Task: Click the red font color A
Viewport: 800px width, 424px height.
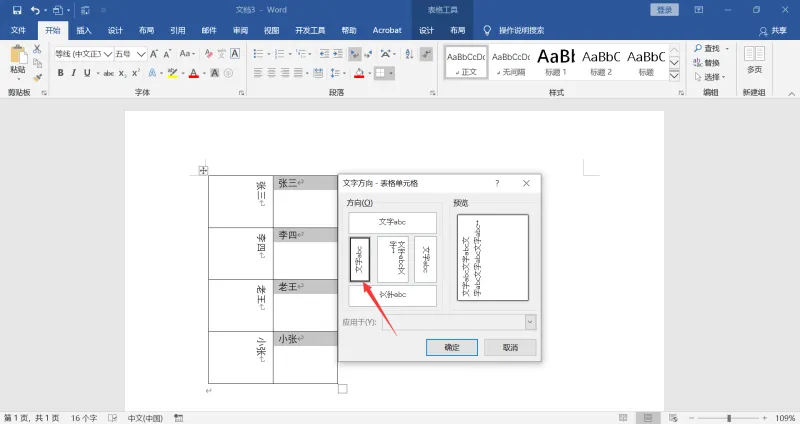Action: click(193, 73)
